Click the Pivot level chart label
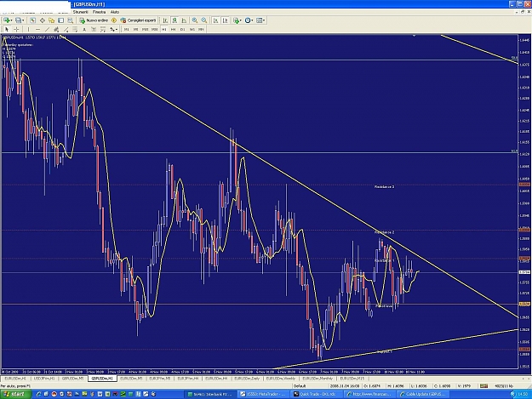532x399 pixels. click(x=385, y=306)
